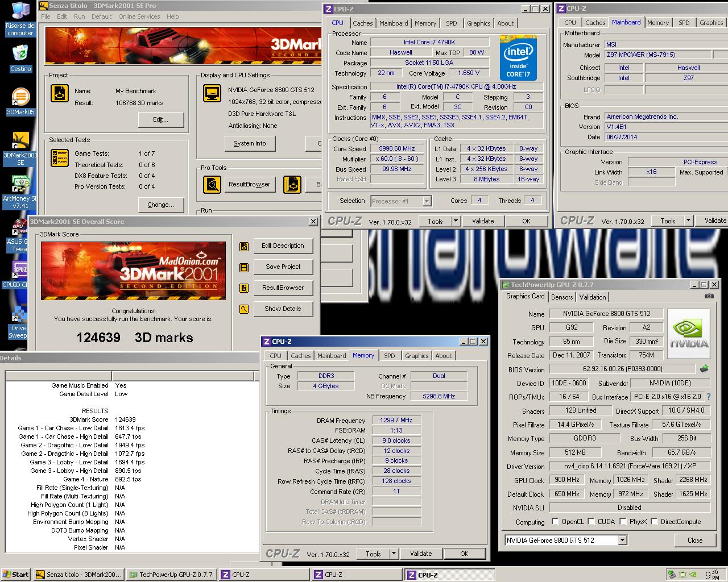The image size is (728, 582).
Task: Enable the PhysX checkbox in GPU-Z
Action: pos(623,522)
